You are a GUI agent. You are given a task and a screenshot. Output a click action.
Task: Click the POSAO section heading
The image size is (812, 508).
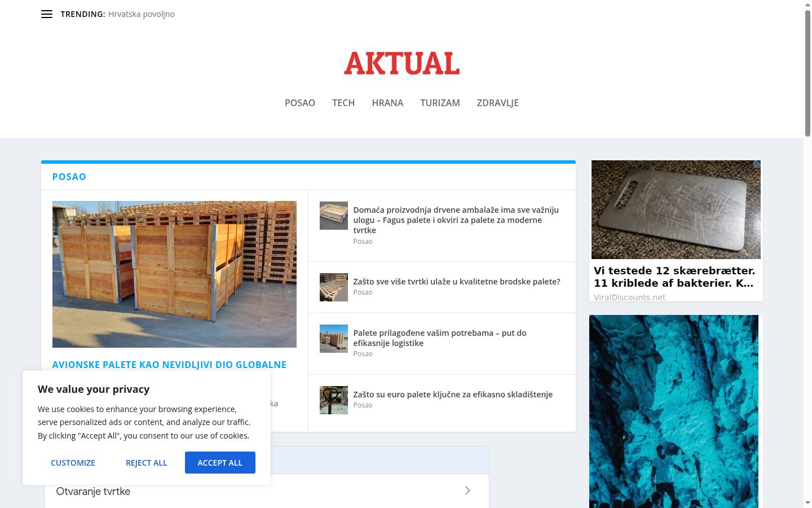tap(69, 177)
